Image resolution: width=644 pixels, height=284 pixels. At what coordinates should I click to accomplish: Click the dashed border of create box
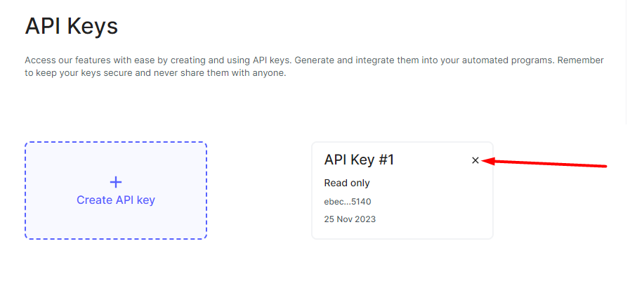click(116, 143)
